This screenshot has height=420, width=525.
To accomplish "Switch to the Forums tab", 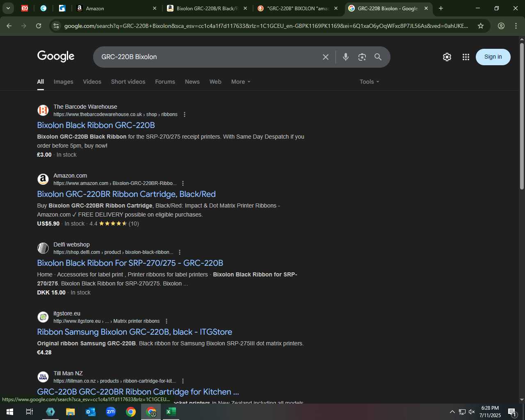I will 165,82.
